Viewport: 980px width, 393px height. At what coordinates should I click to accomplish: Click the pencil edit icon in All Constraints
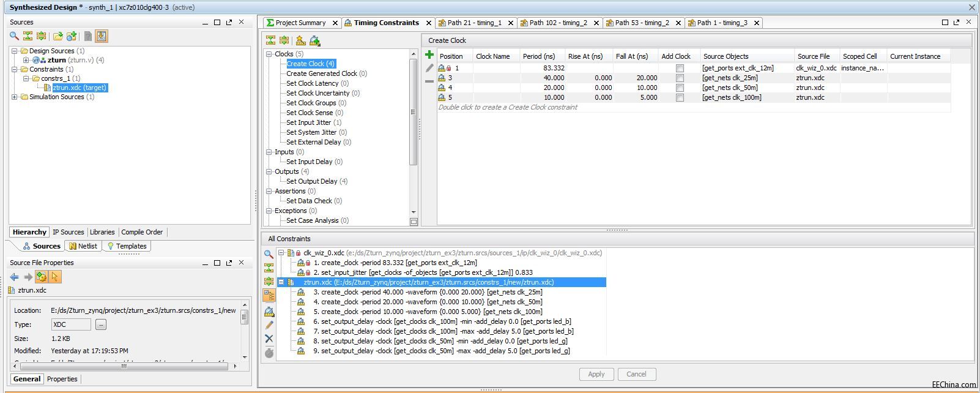269,325
